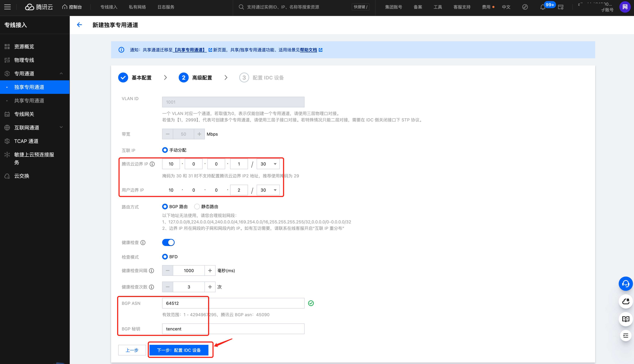Viewport: 634px width, 364px height.
Task: Go to 专线网关 in the sidebar
Action: point(24,114)
